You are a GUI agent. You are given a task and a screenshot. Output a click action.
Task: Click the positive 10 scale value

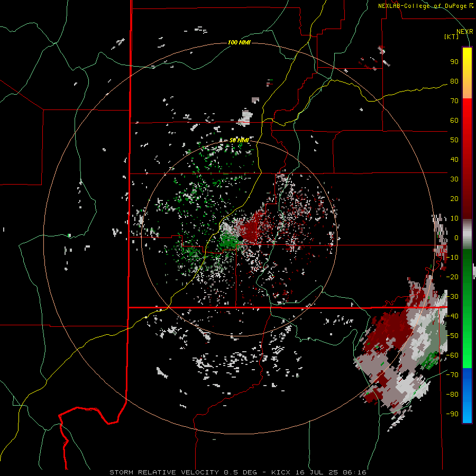click(x=454, y=218)
